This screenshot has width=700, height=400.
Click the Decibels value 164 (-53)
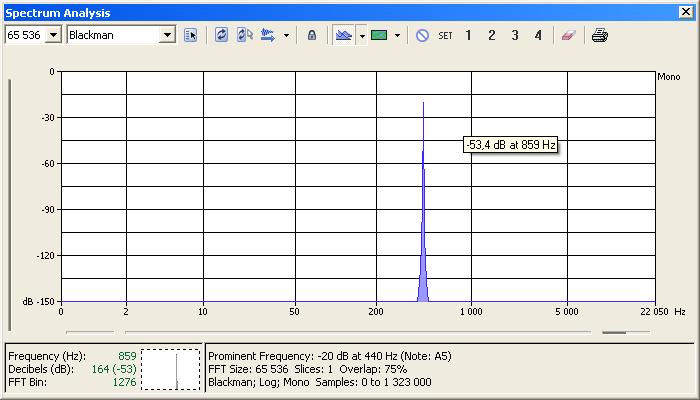114,369
